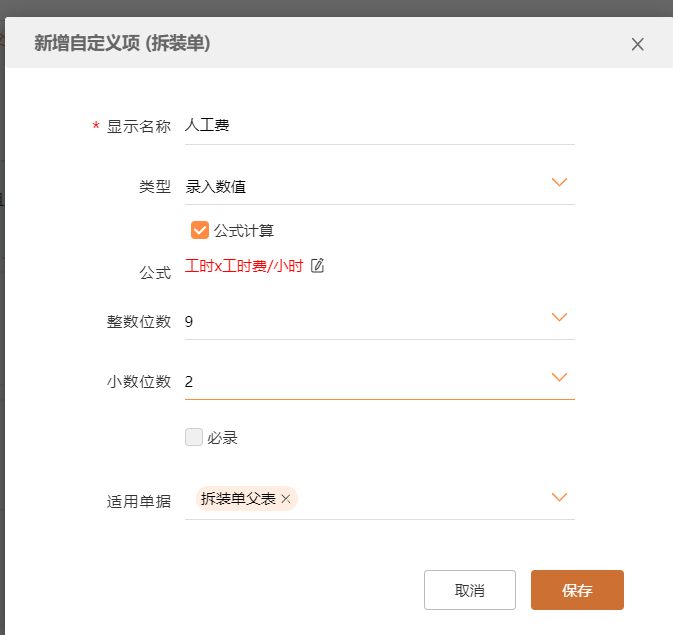This screenshot has height=635, width=673.
Task: Close the 新增自定义项 dialog
Action: click(638, 44)
